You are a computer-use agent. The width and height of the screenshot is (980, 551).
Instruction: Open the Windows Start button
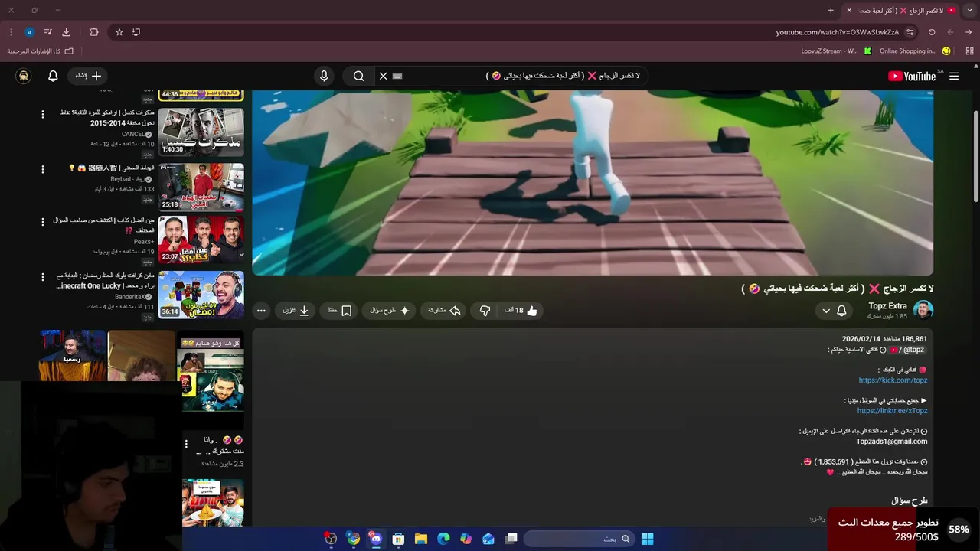click(647, 539)
